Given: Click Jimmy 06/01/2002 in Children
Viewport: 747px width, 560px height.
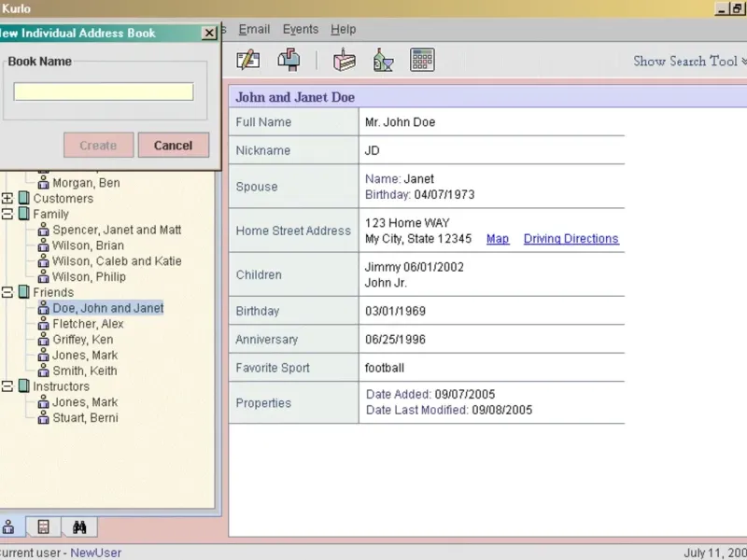Looking at the screenshot, I should coord(415,267).
